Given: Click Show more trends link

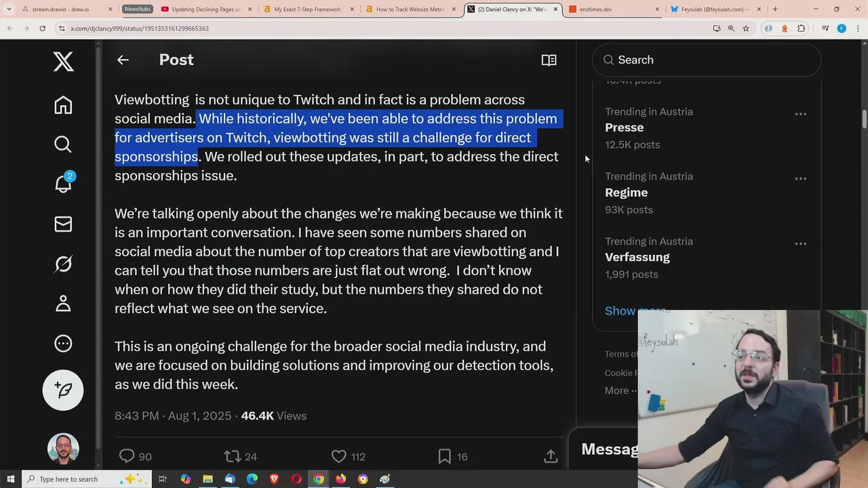Looking at the screenshot, I should click(x=635, y=310).
